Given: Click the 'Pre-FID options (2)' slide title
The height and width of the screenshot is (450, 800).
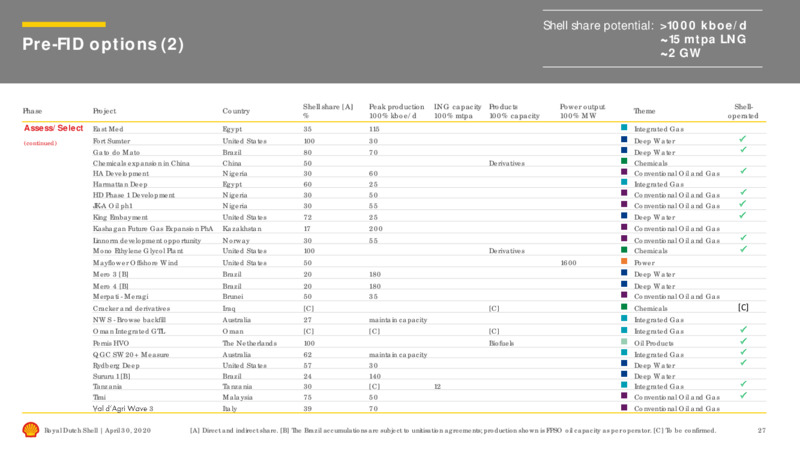Looking at the screenshot, I should coord(103,44).
